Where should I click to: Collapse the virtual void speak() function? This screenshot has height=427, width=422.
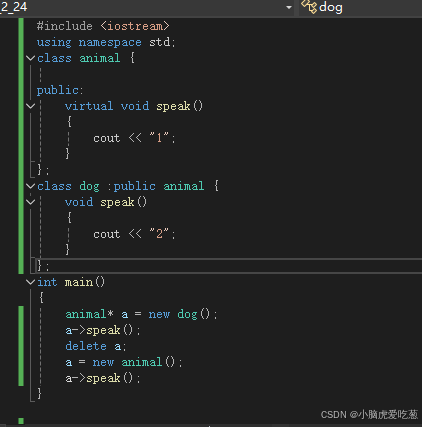[x=31, y=106]
